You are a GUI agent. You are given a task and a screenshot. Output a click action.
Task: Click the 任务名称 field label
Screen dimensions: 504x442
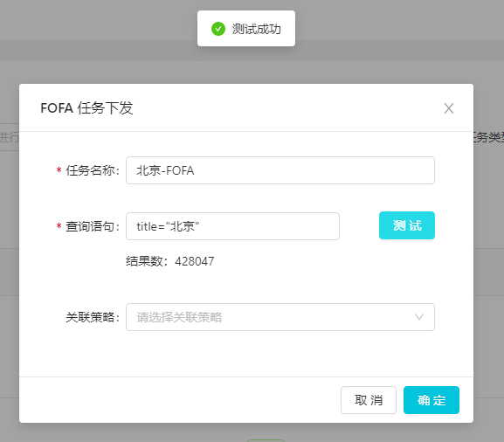pos(93,170)
